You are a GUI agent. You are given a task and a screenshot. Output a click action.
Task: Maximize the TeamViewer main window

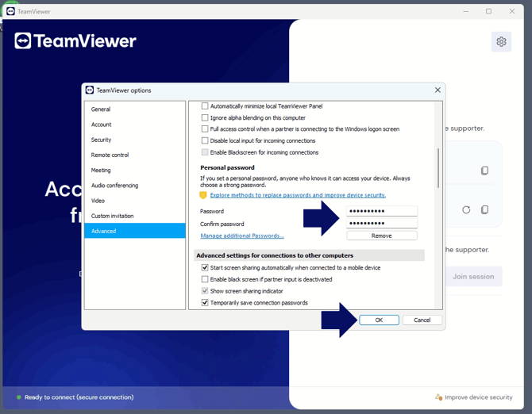tap(488, 11)
